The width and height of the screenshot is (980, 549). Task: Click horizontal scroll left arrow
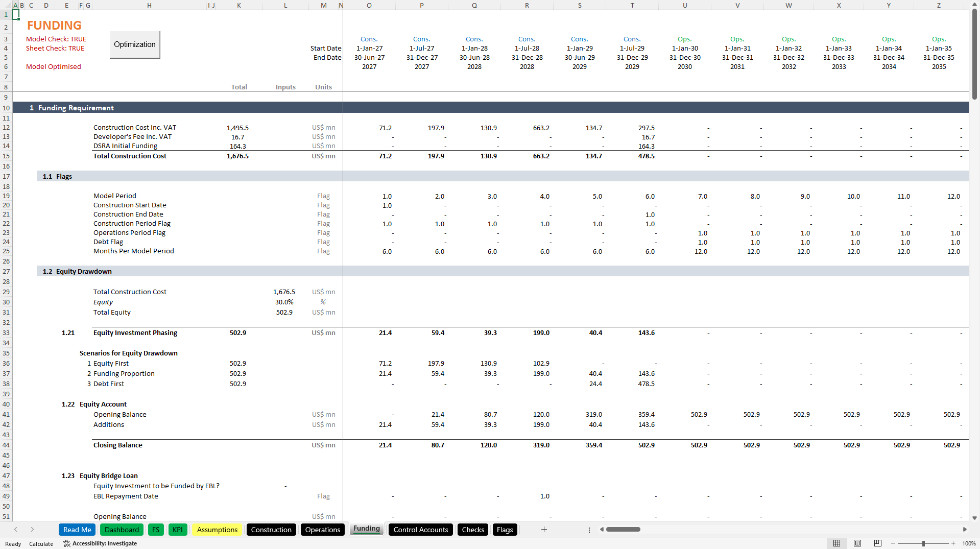(602, 530)
